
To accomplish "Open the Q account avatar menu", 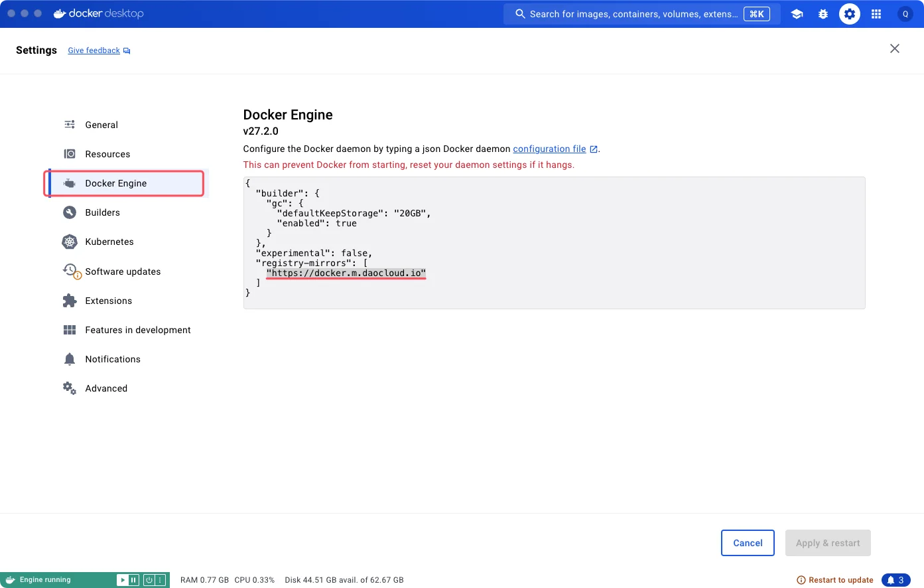I will (905, 13).
